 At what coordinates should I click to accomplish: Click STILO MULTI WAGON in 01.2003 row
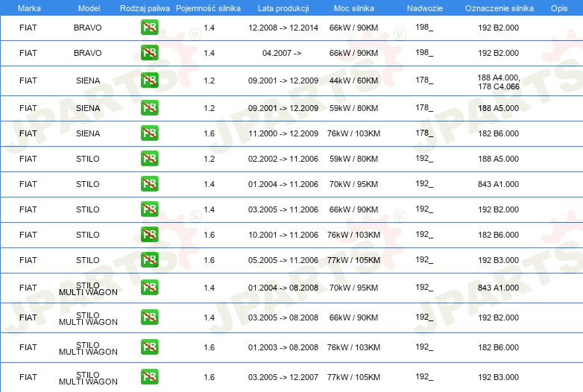(x=88, y=348)
